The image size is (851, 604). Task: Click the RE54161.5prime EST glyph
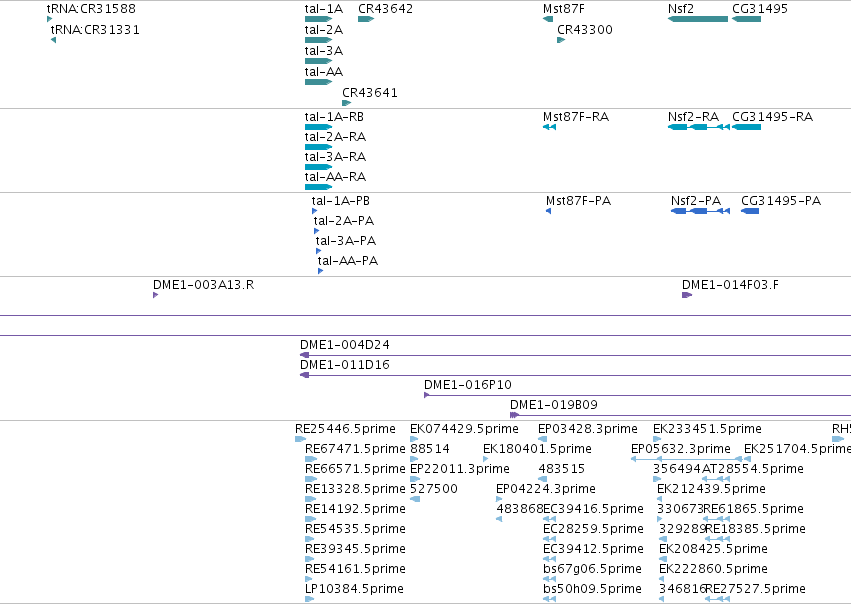(x=309, y=579)
